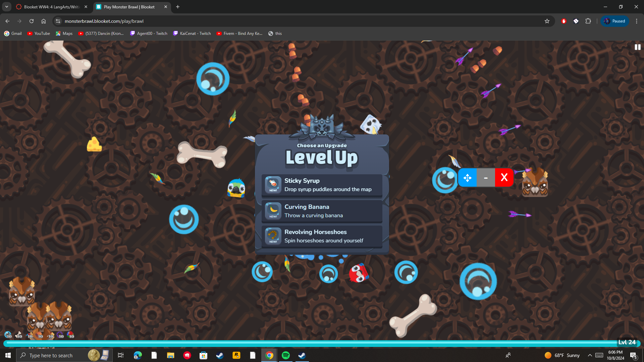This screenshot has height=362, width=644.
Task: Open the YouTube bookmark
Action: click(x=39, y=34)
